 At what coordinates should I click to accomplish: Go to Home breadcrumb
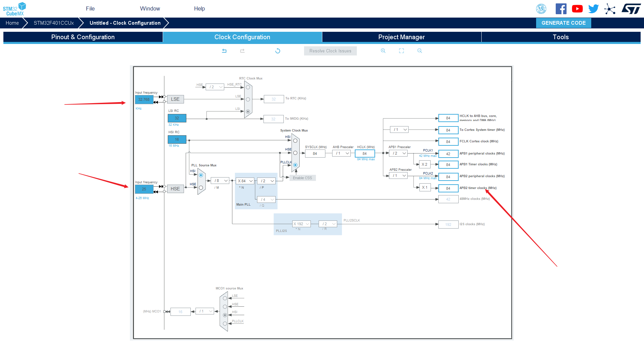coord(12,23)
